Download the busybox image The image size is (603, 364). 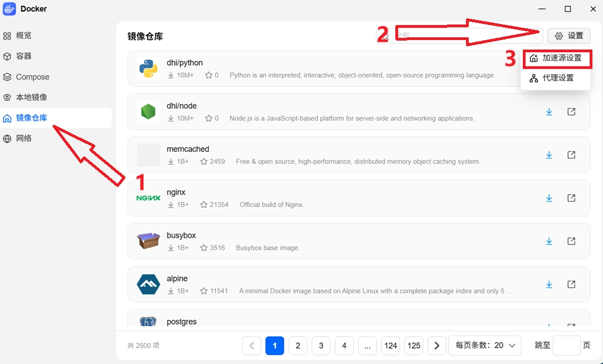[549, 242]
